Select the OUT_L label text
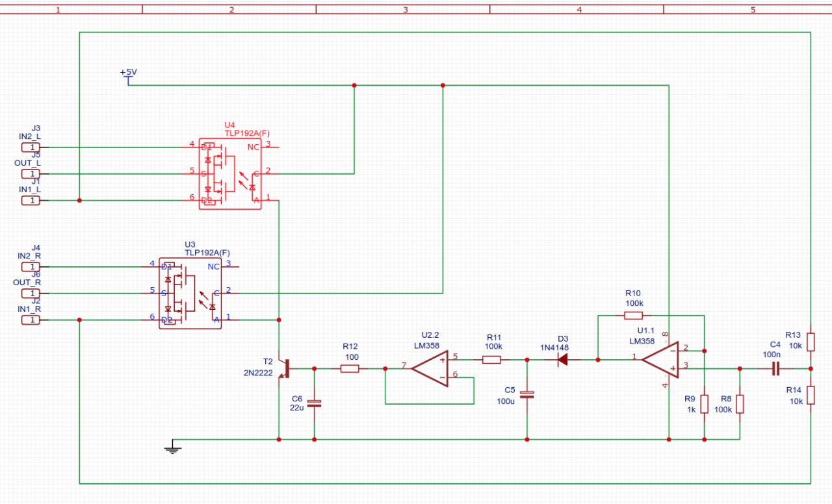832x504 pixels. click(x=28, y=163)
